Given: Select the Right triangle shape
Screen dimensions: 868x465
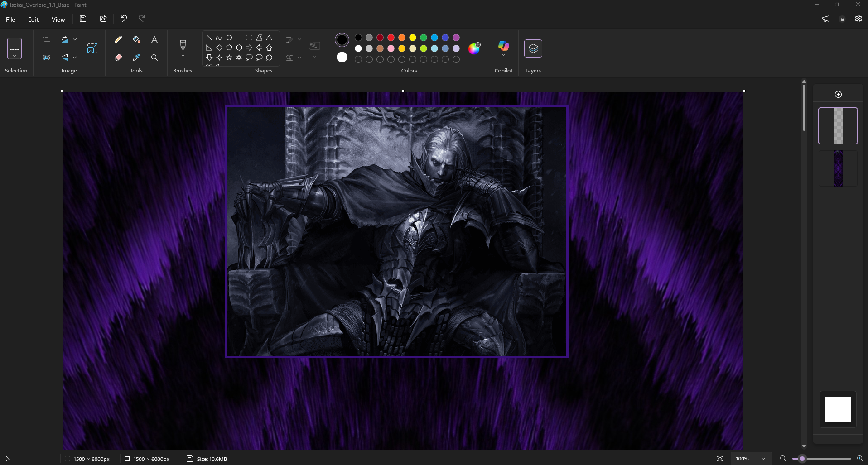Looking at the screenshot, I should (209, 48).
